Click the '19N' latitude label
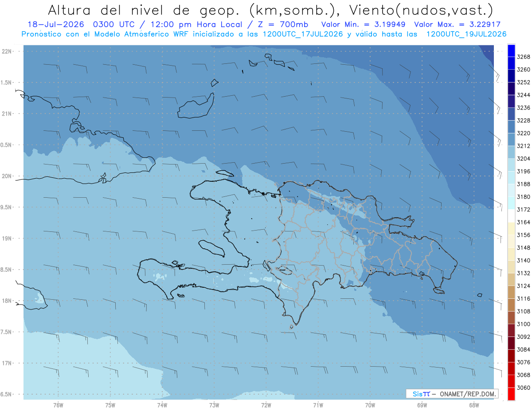 tap(7, 238)
